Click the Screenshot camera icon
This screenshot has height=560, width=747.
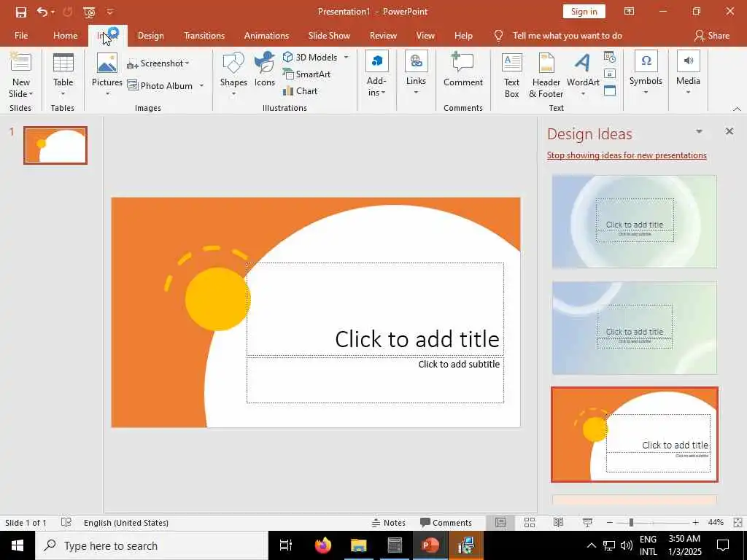click(x=133, y=64)
